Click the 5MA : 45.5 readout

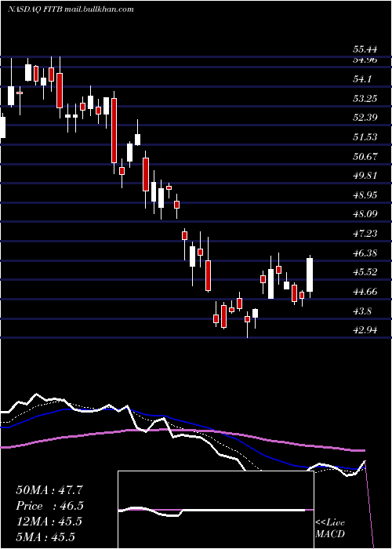point(45,536)
